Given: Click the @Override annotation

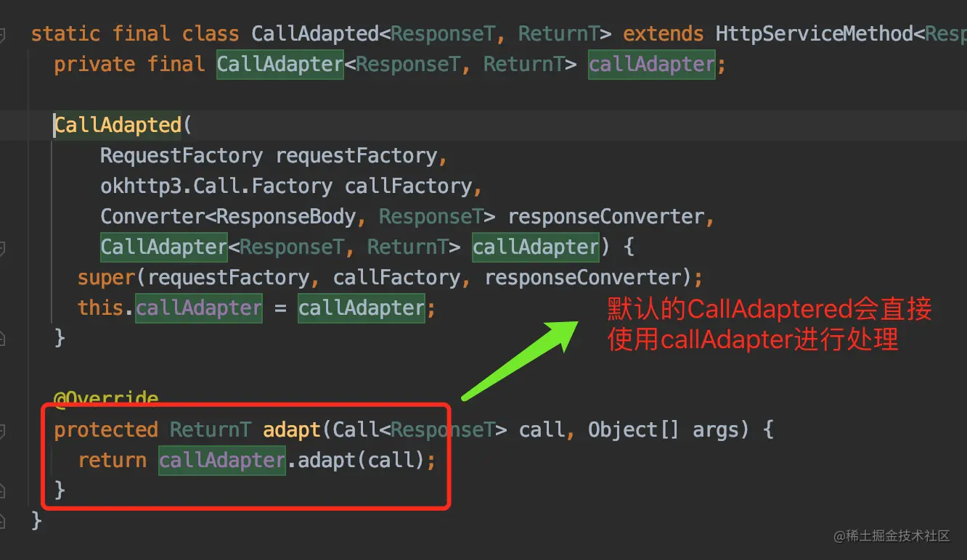Looking at the screenshot, I should pos(106,399).
